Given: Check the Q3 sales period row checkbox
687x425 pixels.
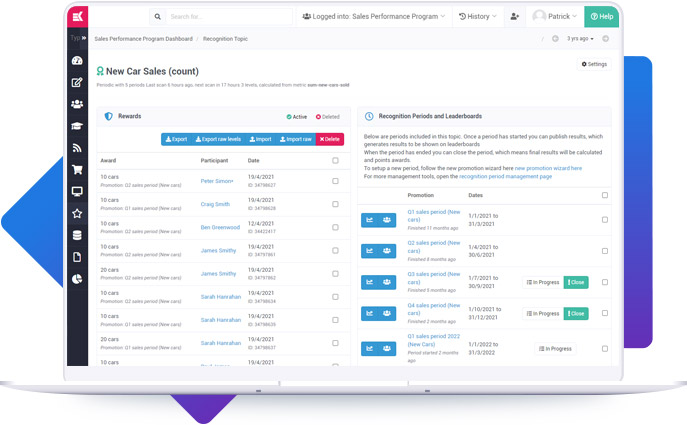Looking at the screenshot, I should coord(604,282).
